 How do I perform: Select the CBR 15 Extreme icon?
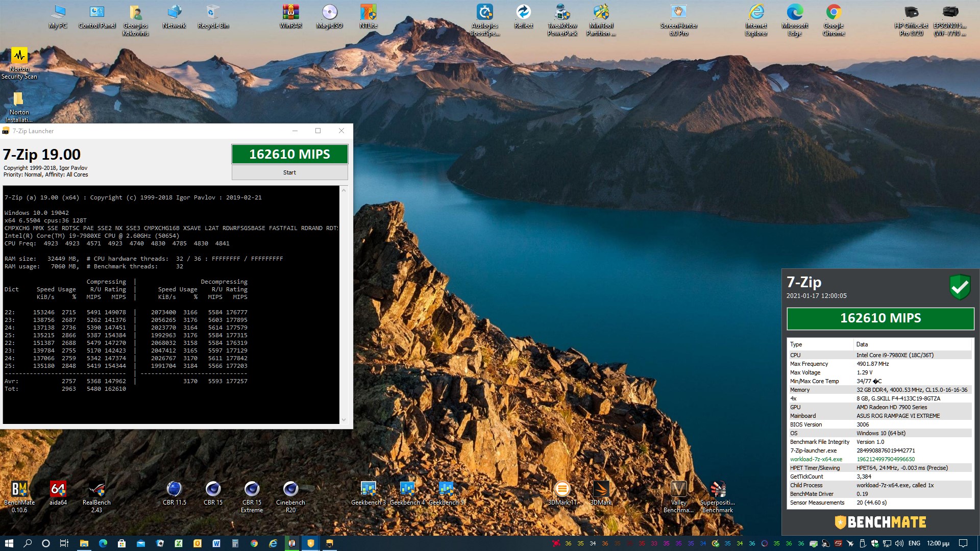(x=252, y=496)
